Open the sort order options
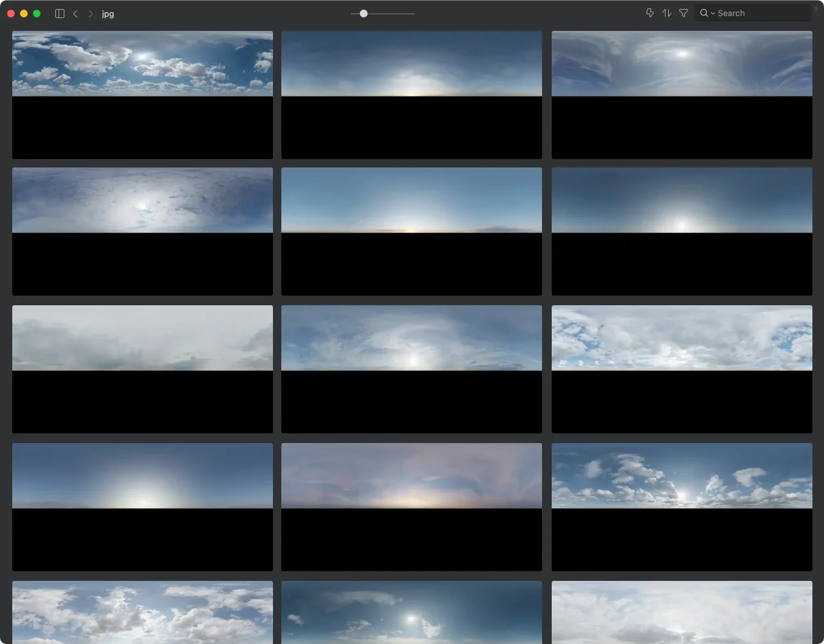824x644 pixels. (x=667, y=13)
